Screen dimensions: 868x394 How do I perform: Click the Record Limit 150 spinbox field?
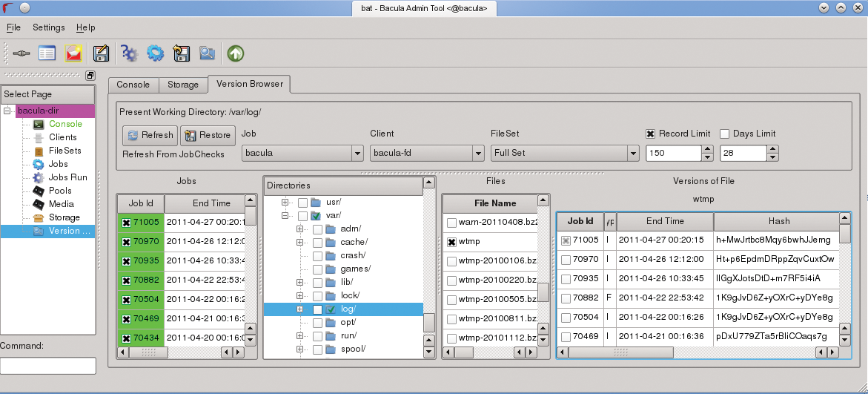(673, 153)
